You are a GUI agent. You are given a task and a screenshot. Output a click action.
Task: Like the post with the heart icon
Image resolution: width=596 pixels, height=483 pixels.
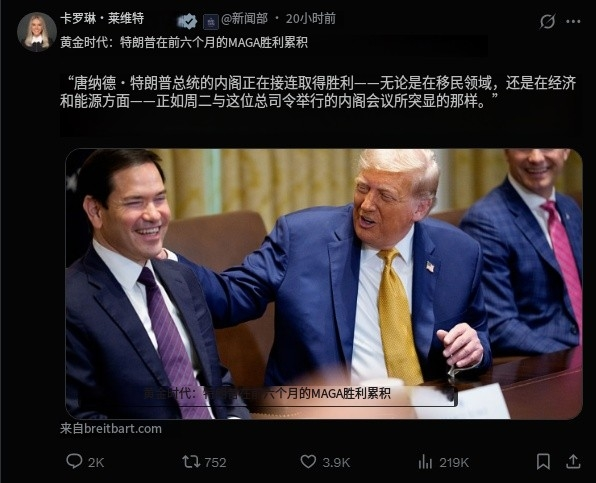tap(308, 462)
